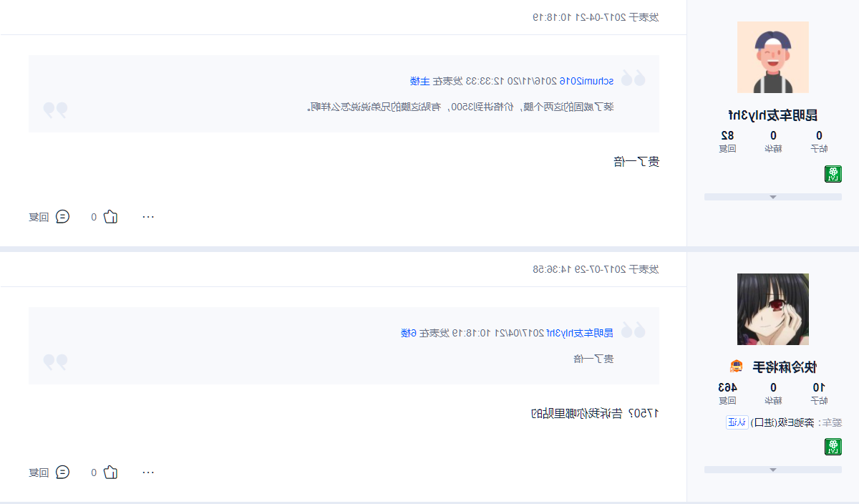Open 昆明车友hly3hf cartoon avatar
This screenshot has height=504, width=859.
pos(773,57)
